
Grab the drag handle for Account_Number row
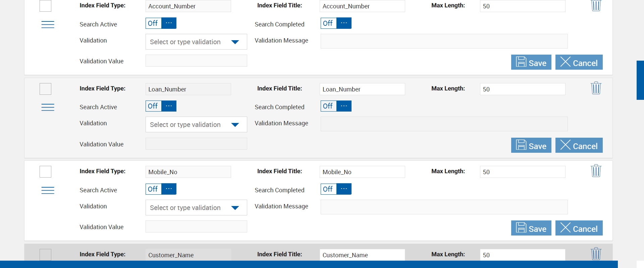(x=48, y=24)
